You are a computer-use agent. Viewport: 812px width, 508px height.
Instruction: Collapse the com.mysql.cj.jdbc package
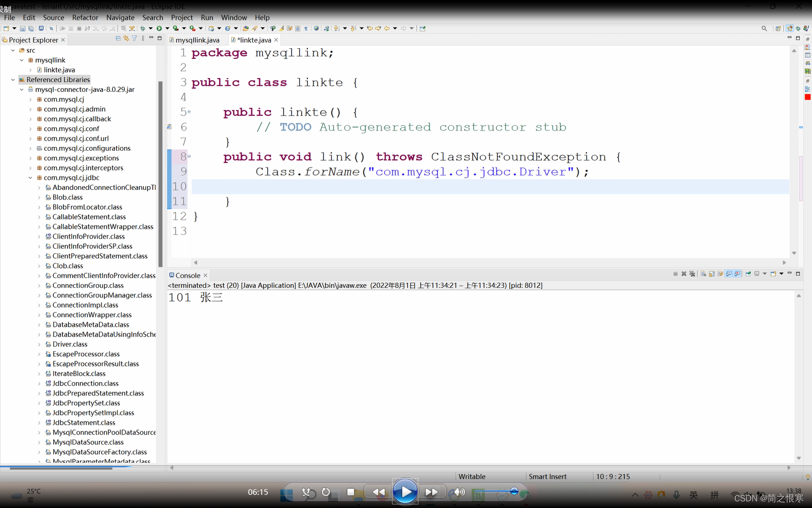pyautogui.click(x=30, y=178)
